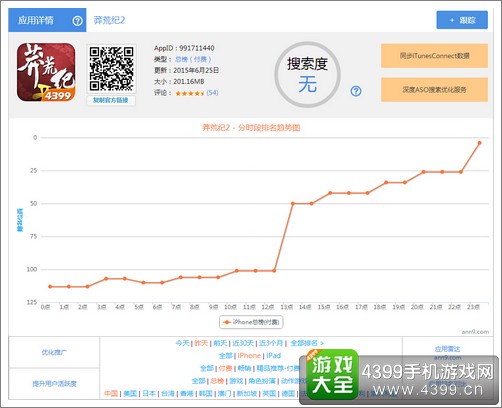
Task: Select the 精品推荐-付费 filter
Action: [x=278, y=368]
